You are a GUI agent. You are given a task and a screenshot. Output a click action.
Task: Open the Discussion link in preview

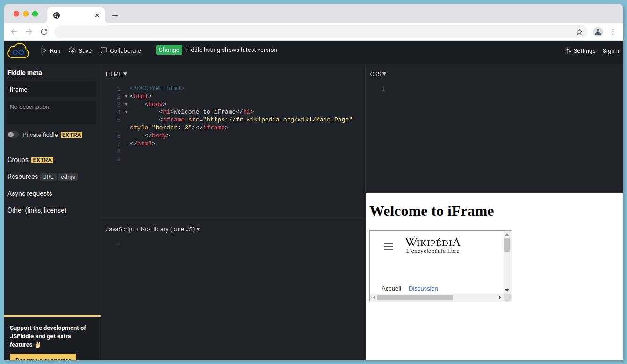coord(423,288)
